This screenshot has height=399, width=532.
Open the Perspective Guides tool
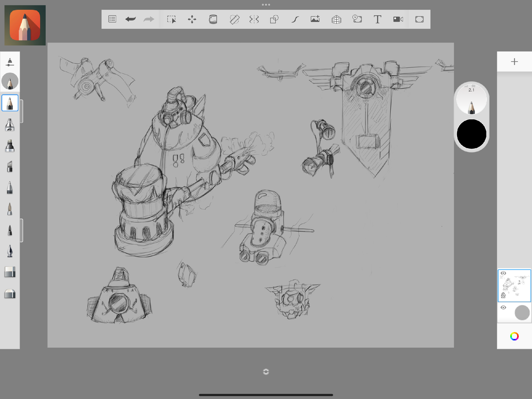tap(336, 19)
